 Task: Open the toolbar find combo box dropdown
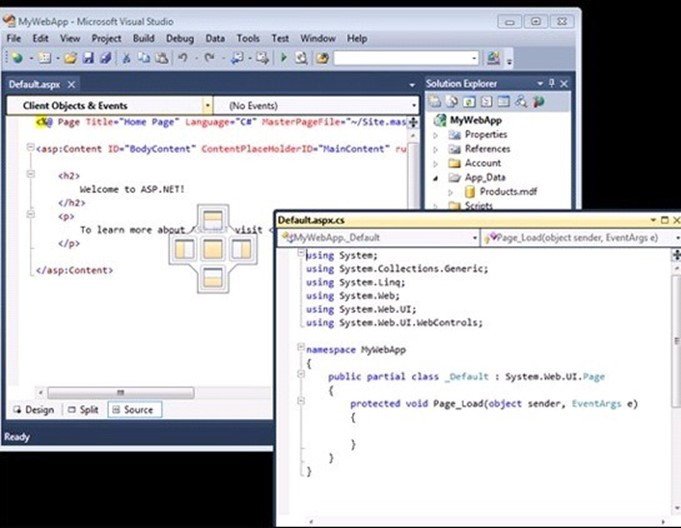474,58
